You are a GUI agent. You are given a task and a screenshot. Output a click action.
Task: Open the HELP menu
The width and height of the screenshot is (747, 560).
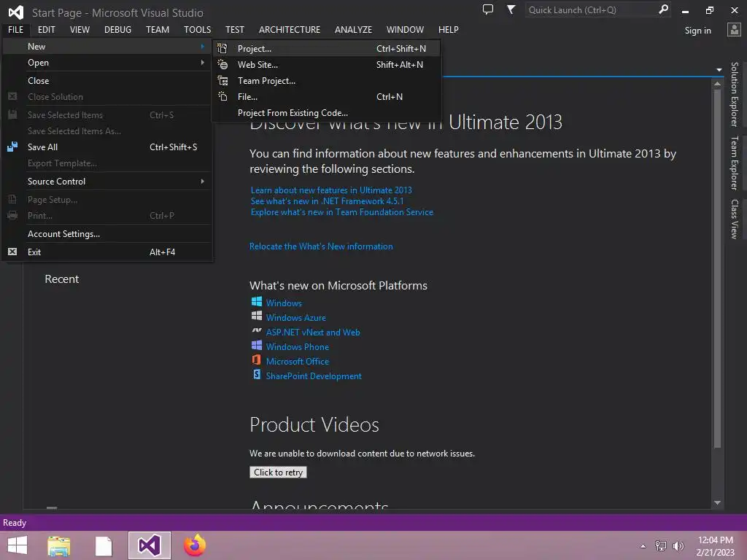point(449,29)
